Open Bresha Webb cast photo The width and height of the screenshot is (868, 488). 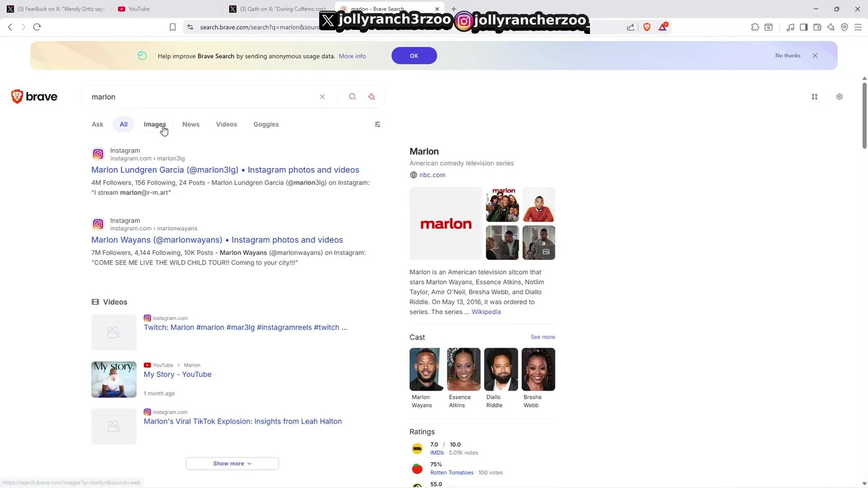(538, 369)
